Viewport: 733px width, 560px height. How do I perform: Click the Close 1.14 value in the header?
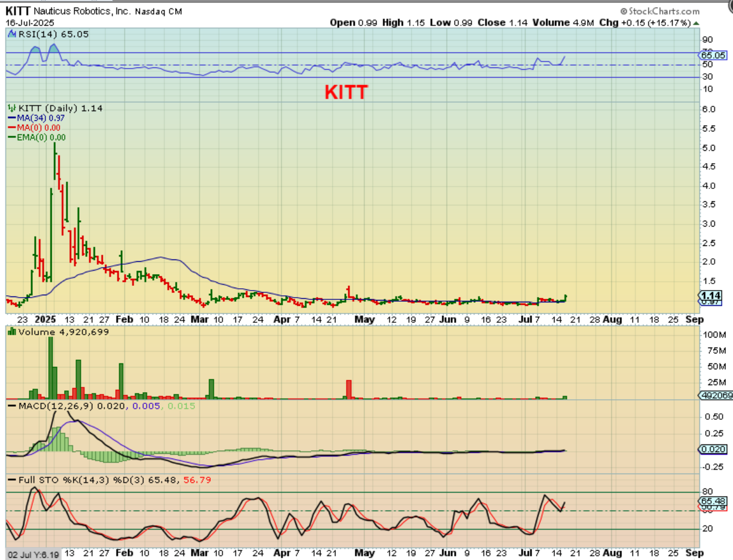(502, 22)
